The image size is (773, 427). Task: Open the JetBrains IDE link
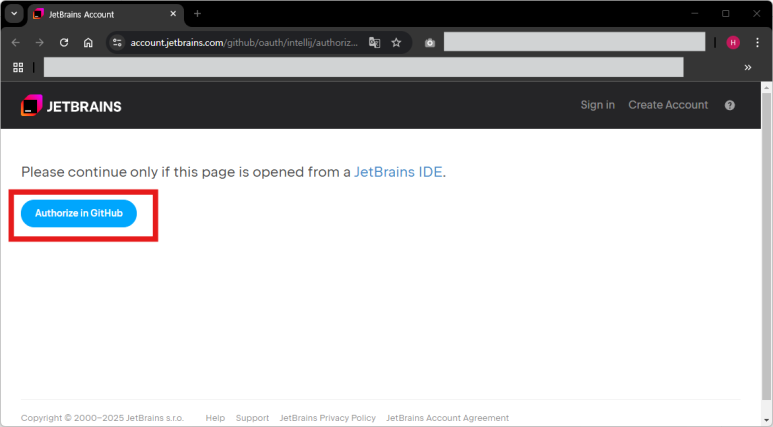pyautogui.click(x=398, y=172)
